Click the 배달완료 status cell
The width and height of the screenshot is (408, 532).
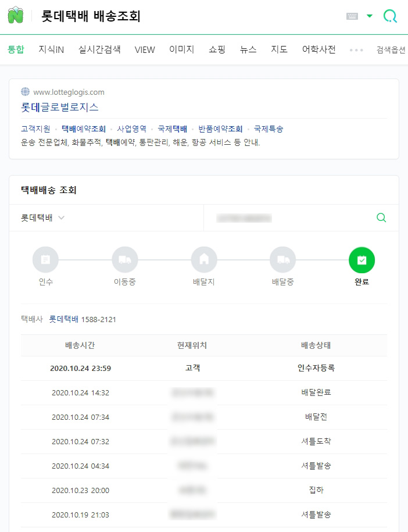(316, 392)
